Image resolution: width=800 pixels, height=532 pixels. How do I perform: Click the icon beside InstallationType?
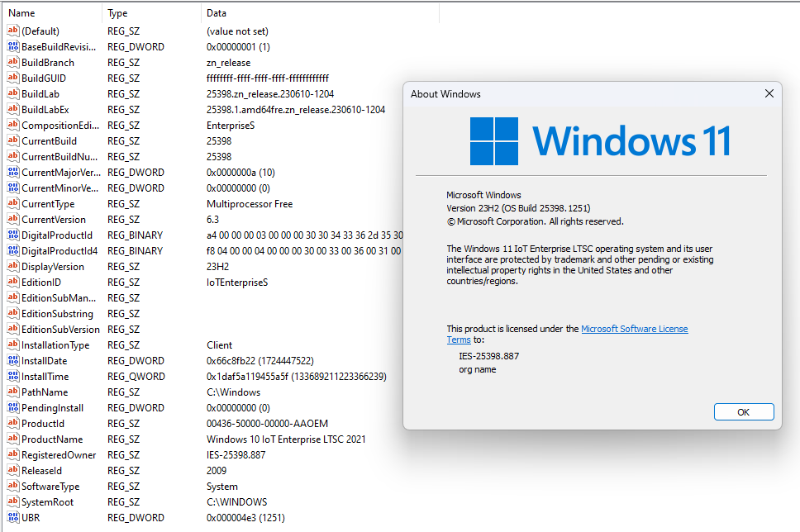click(12, 344)
